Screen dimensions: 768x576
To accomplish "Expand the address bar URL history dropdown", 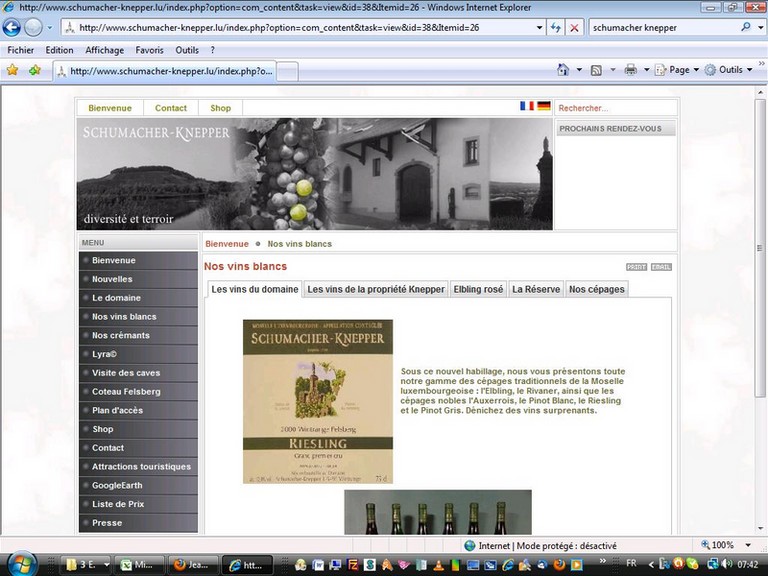I will [540, 28].
